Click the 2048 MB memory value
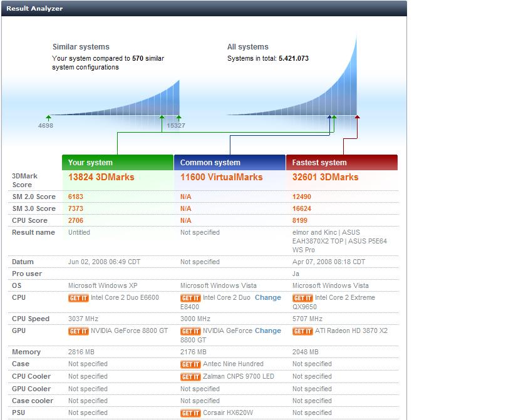This screenshot has width=526, height=420. 306,352
